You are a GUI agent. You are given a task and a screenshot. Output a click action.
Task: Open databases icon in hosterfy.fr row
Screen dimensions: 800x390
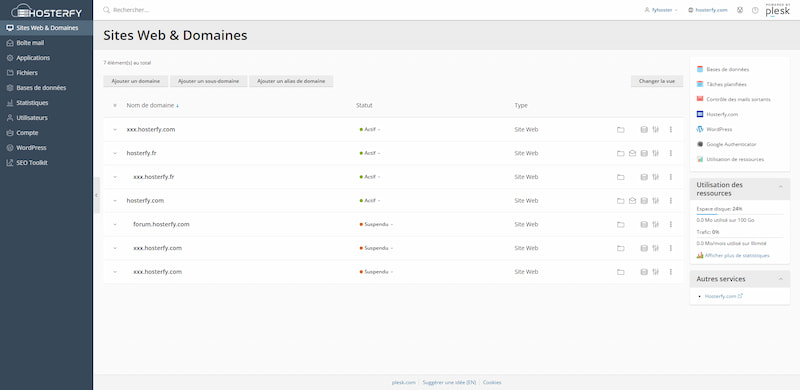point(644,153)
